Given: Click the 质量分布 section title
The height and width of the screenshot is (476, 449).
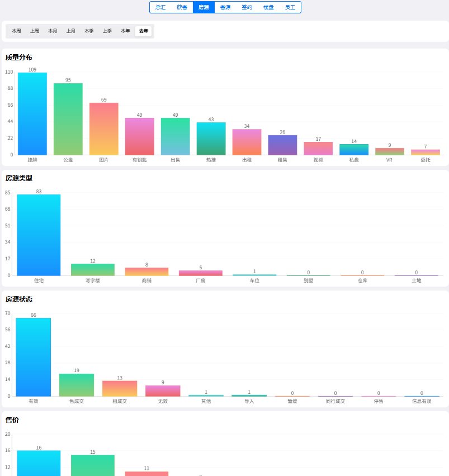Looking at the screenshot, I should (x=19, y=58).
